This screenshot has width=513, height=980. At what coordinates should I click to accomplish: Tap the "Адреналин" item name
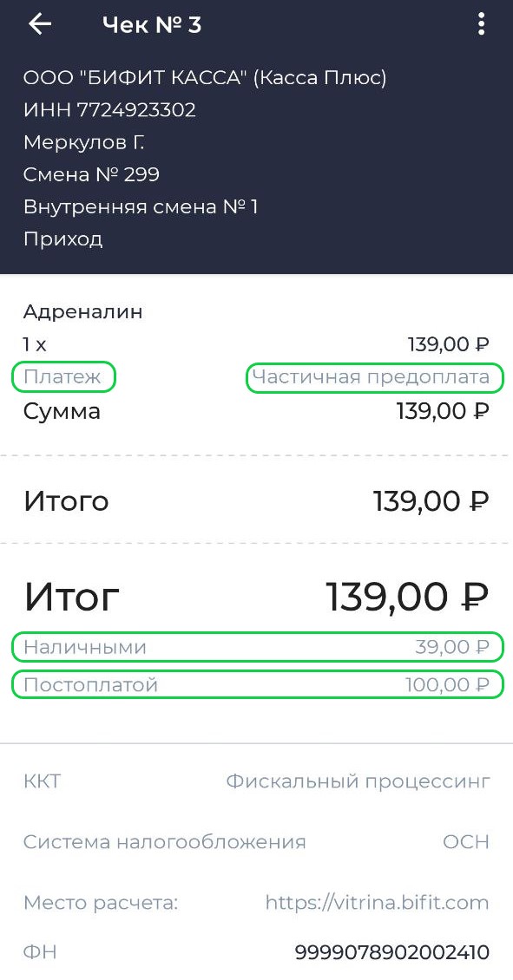(83, 312)
